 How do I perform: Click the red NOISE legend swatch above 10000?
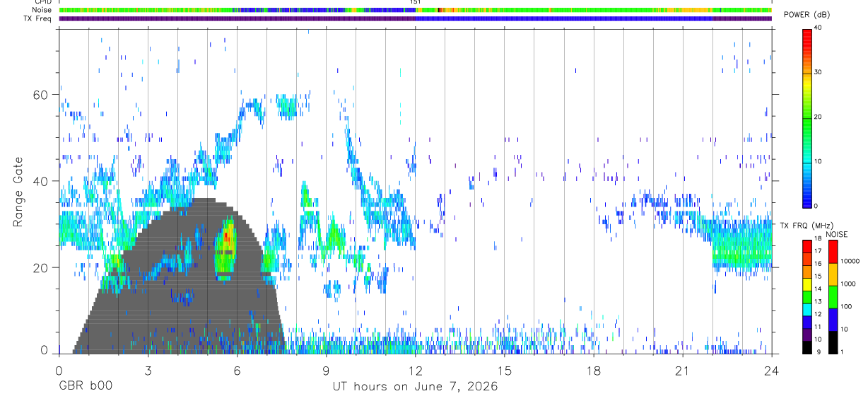tap(833, 251)
